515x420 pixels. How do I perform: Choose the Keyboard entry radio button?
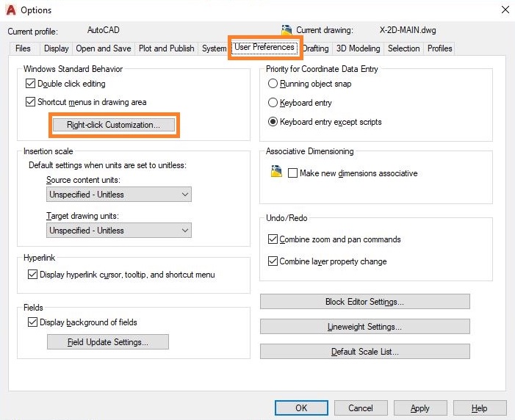point(273,103)
